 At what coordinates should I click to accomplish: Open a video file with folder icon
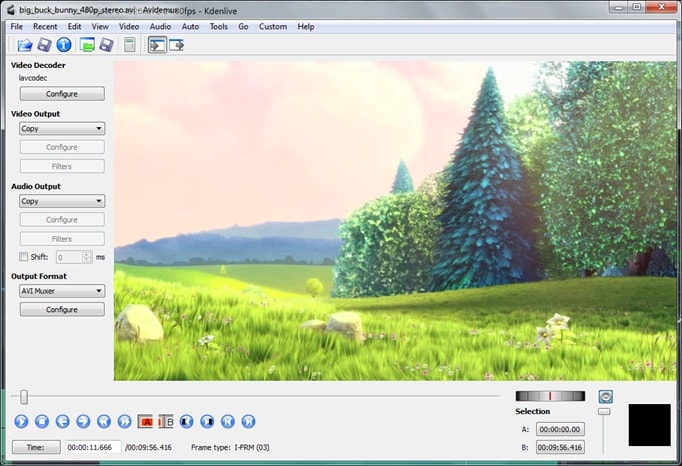pyautogui.click(x=24, y=45)
